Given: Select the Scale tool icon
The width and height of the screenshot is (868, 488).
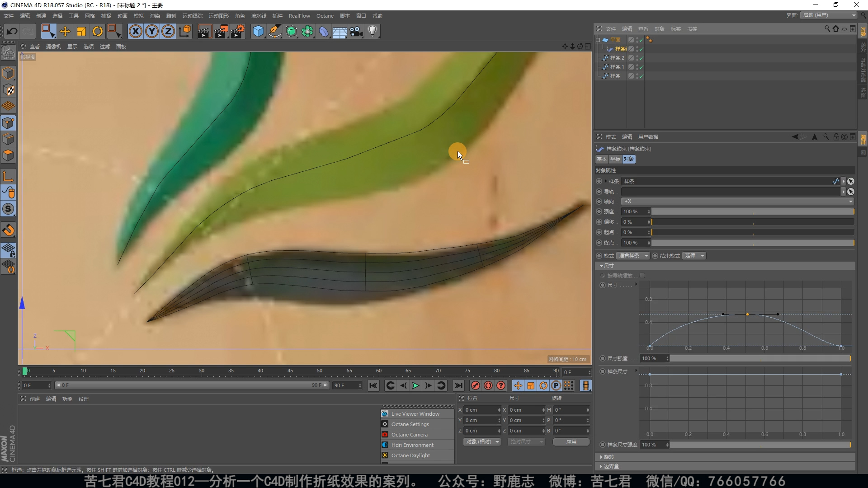Looking at the screenshot, I should tap(81, 31).
